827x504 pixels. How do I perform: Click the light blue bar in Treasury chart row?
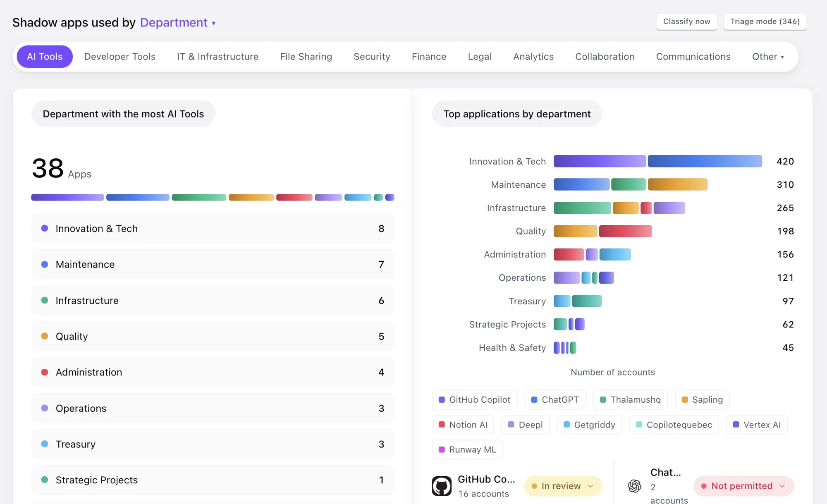(x=562, y=301)
